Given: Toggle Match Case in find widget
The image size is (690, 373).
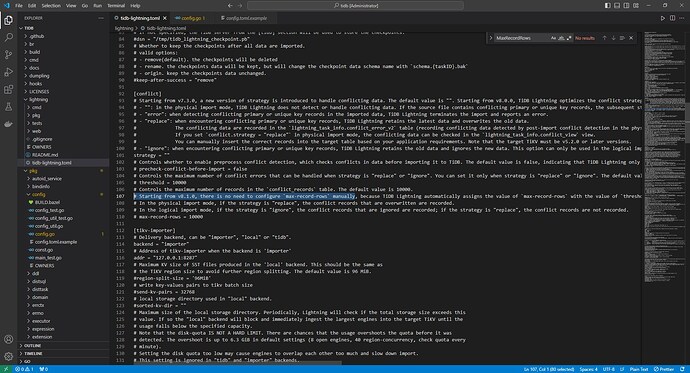Looking at the screenshot, I should (553, 38).
